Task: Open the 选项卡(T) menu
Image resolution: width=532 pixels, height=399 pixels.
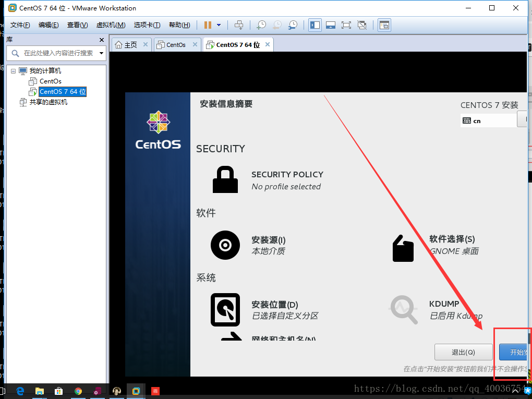Action: pyautogui.click(x=147, y=25)
